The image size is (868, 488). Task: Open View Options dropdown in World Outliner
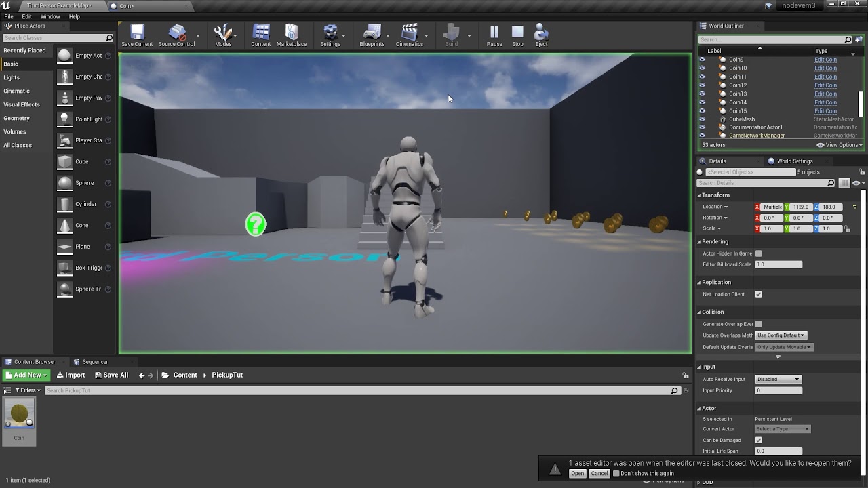point(840,145)
